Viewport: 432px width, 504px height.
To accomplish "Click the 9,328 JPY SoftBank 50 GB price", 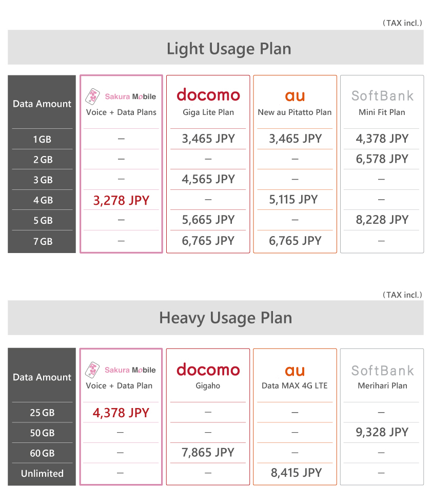I will 382,432.
